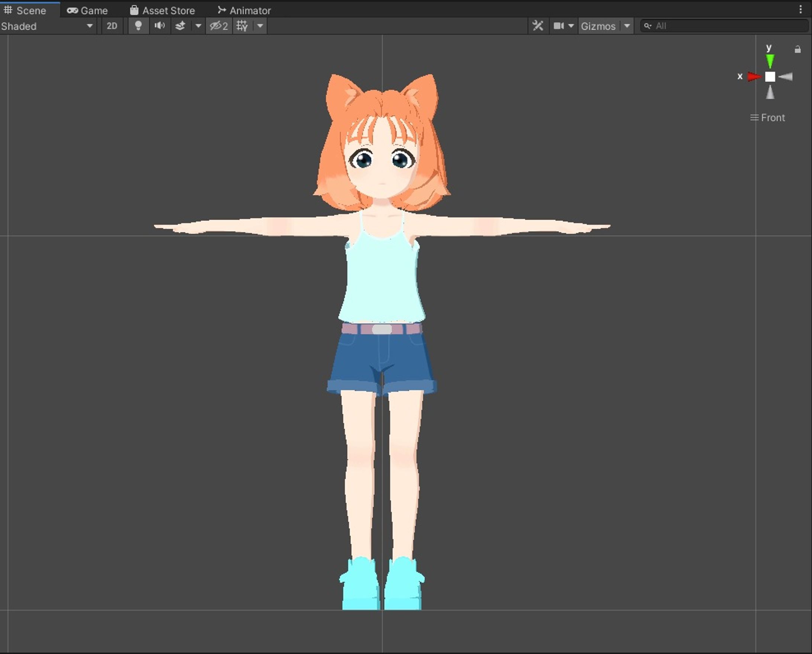
Task: Switch to the Game tab
Action: [87, 10]
